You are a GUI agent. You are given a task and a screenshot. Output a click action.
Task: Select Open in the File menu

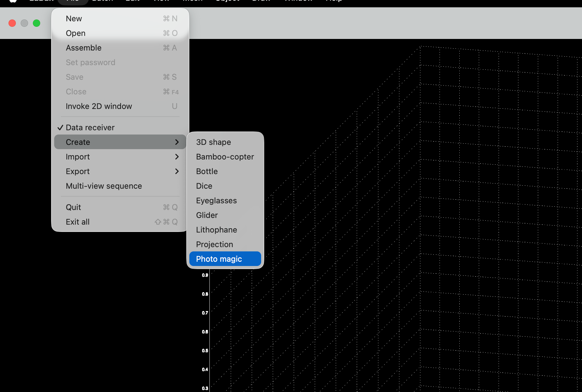click(x=120, y=33)
